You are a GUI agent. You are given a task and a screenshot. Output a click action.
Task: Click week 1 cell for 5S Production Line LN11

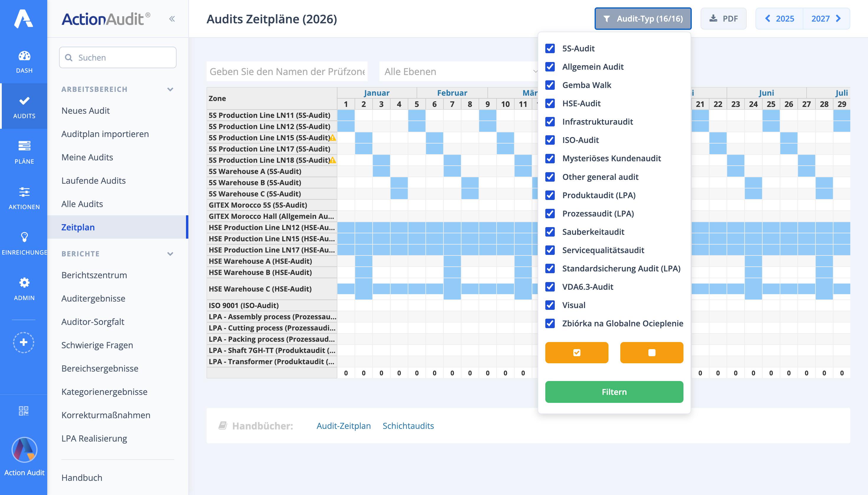pos(346,115)
